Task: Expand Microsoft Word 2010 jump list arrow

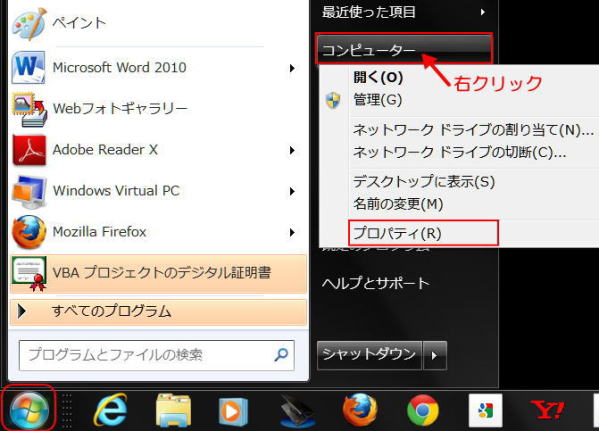Action: (292, 68)
